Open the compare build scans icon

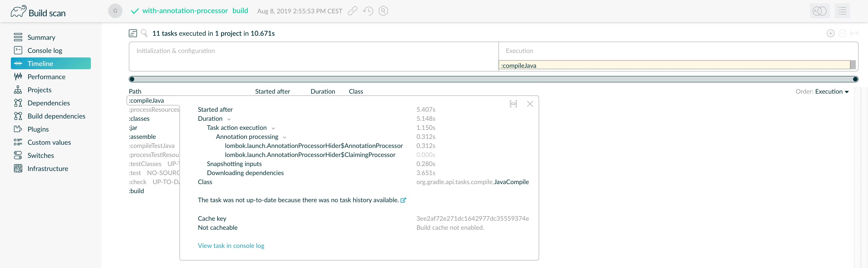pos(819,11)
